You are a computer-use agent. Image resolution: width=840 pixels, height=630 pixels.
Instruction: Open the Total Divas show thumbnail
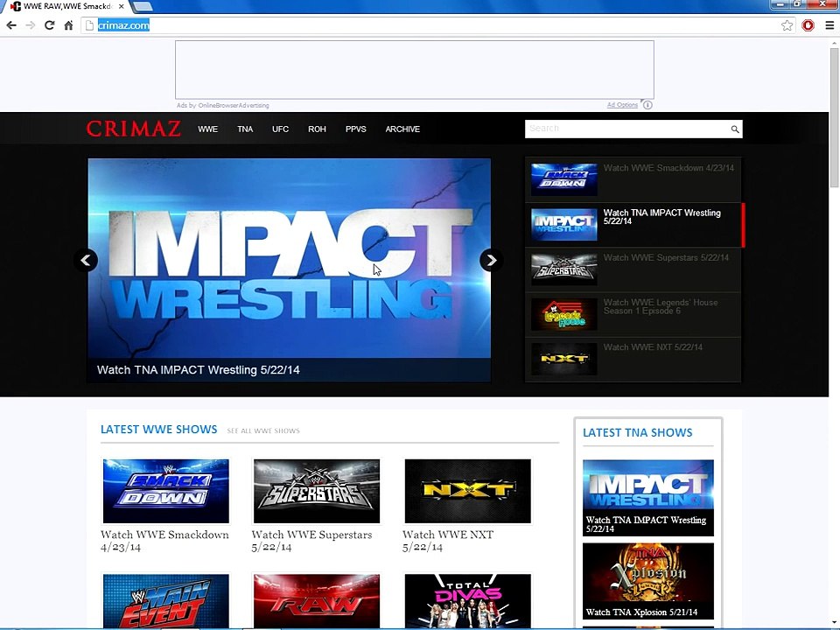pyautogui.click(x=467, y=601)
